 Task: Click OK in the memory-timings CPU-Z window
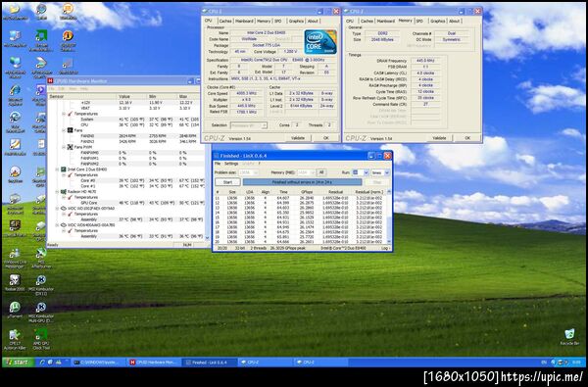[467, 138]
